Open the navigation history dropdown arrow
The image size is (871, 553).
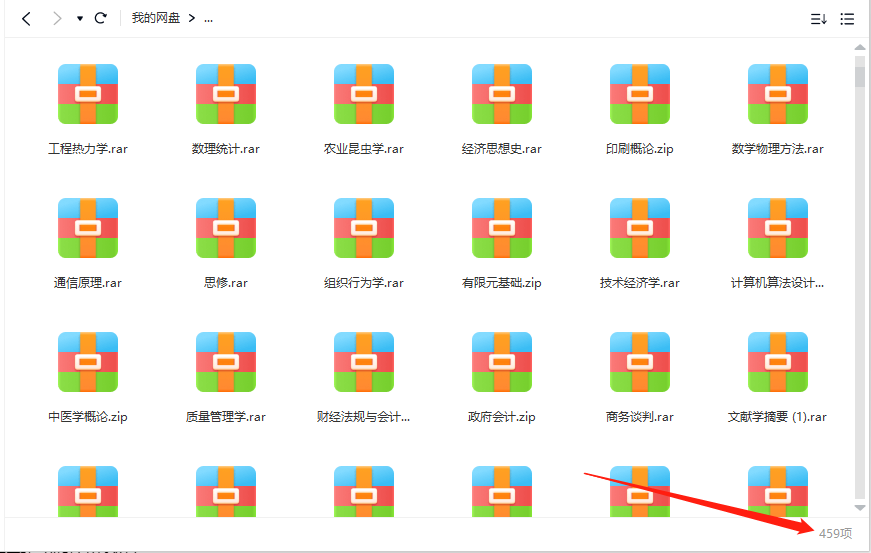[80, 19]
